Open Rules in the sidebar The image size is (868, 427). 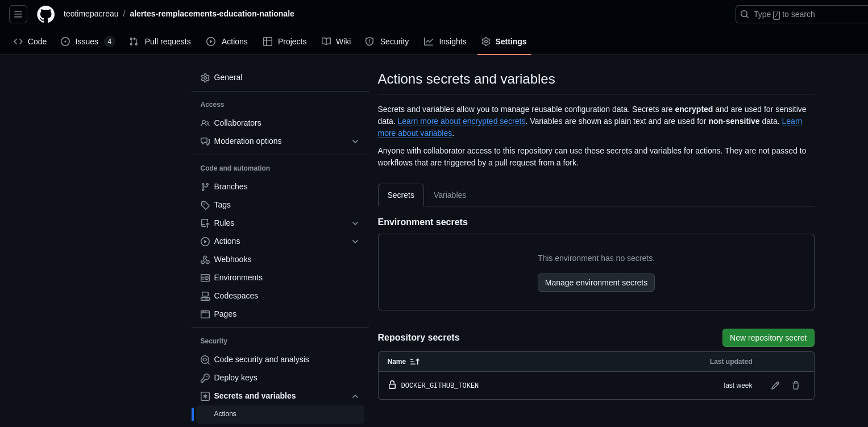[224, 223]
